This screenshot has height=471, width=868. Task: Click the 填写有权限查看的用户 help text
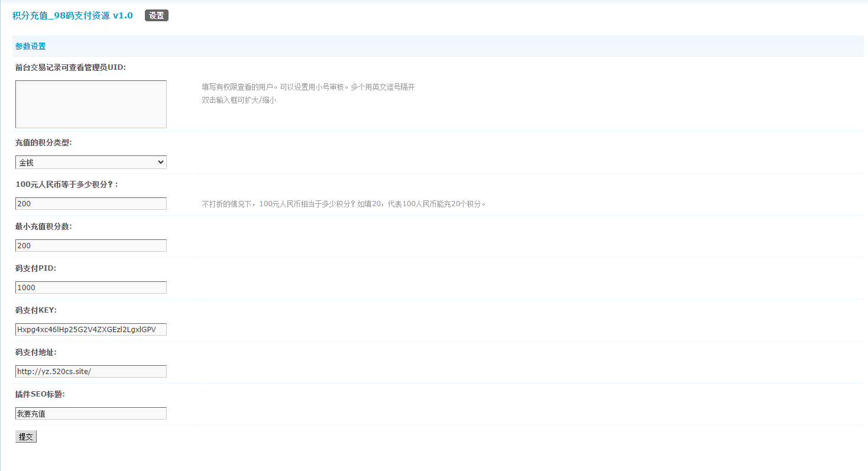[308, 87]
